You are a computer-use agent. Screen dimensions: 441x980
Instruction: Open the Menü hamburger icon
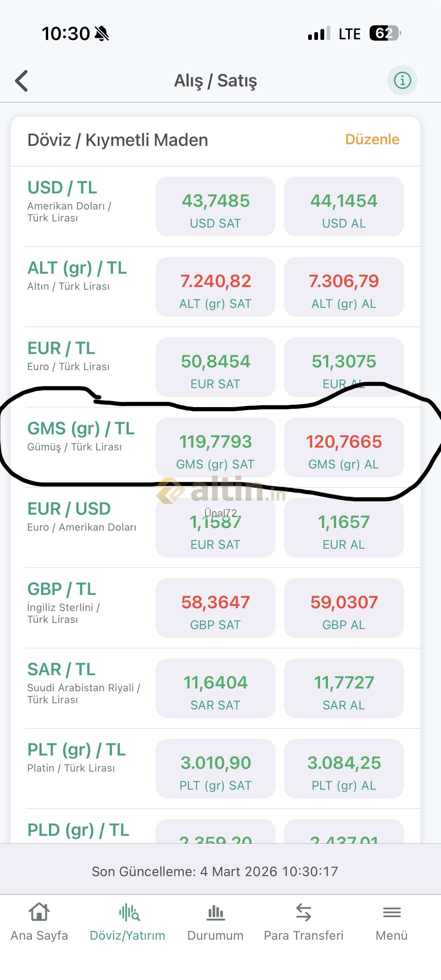(391, 912)
